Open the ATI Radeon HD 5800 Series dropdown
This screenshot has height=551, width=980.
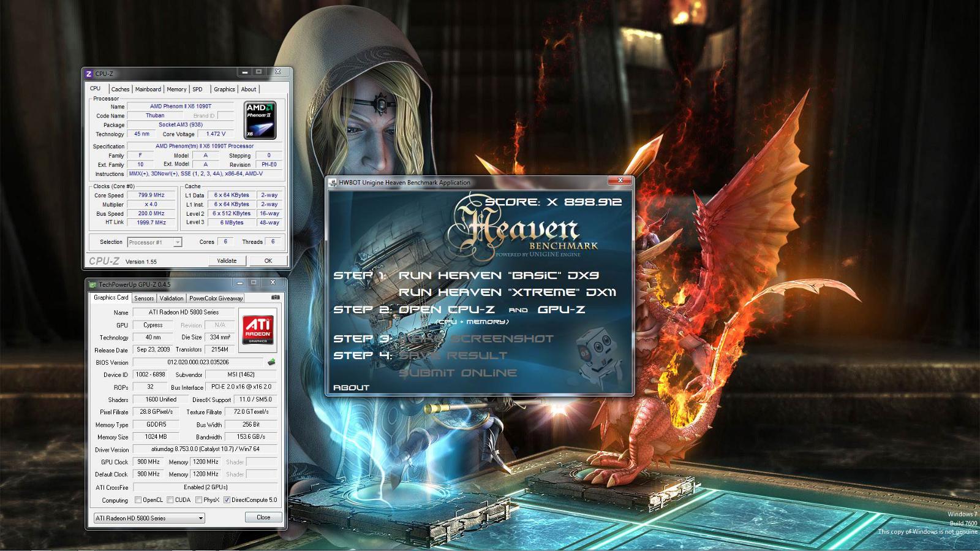[x=149, y=518]
